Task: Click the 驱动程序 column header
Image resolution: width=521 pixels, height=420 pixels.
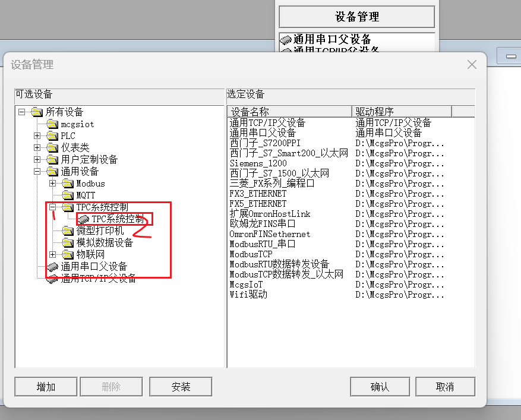Action: pos(402,112)
